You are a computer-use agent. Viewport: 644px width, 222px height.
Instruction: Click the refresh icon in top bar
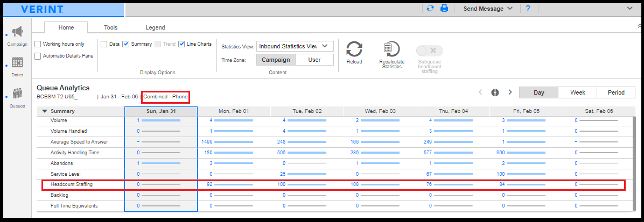430,8
